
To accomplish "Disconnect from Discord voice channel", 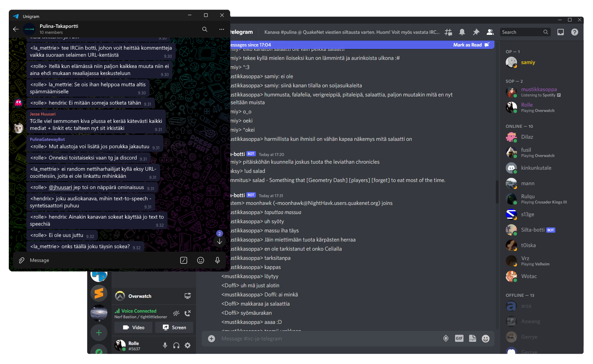I will coord(188,313).
